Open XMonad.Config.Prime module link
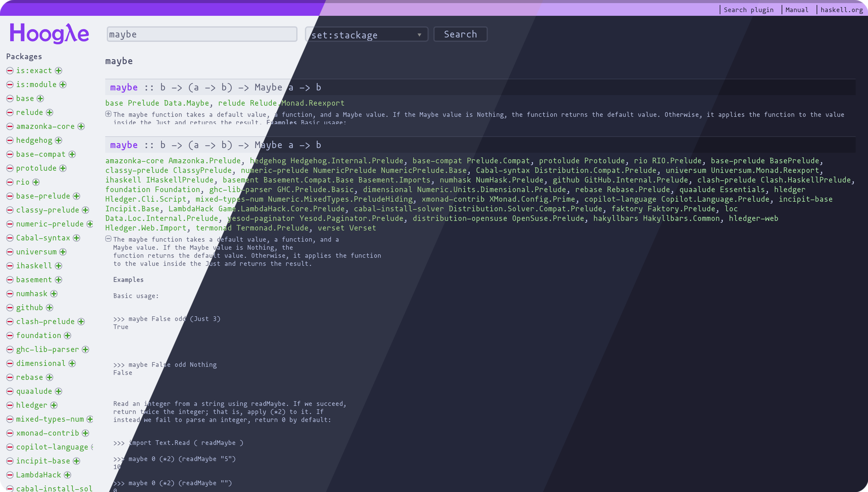The height and width of the screenshot is (492, 868). [532, 199]
